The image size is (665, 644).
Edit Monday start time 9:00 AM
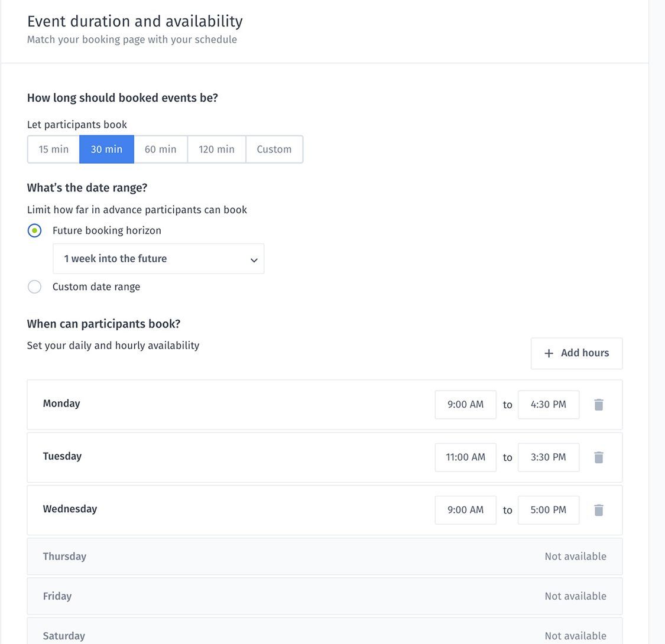(465, 405)
